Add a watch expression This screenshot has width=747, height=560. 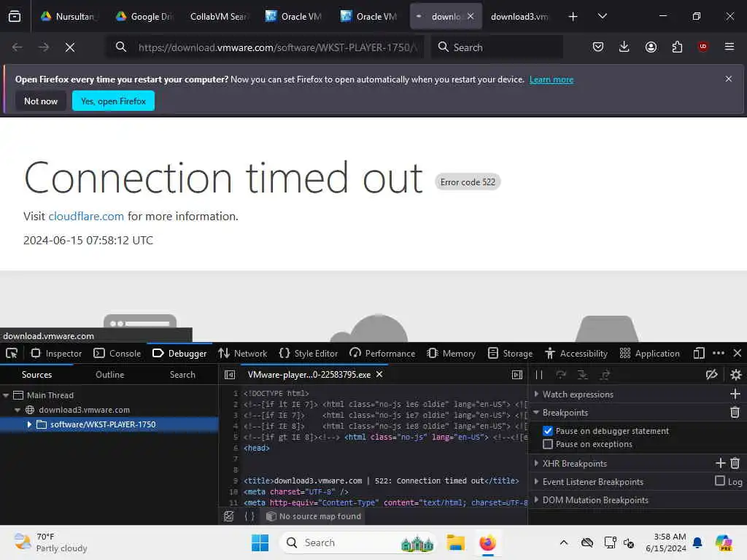click(x=735, y=394)
